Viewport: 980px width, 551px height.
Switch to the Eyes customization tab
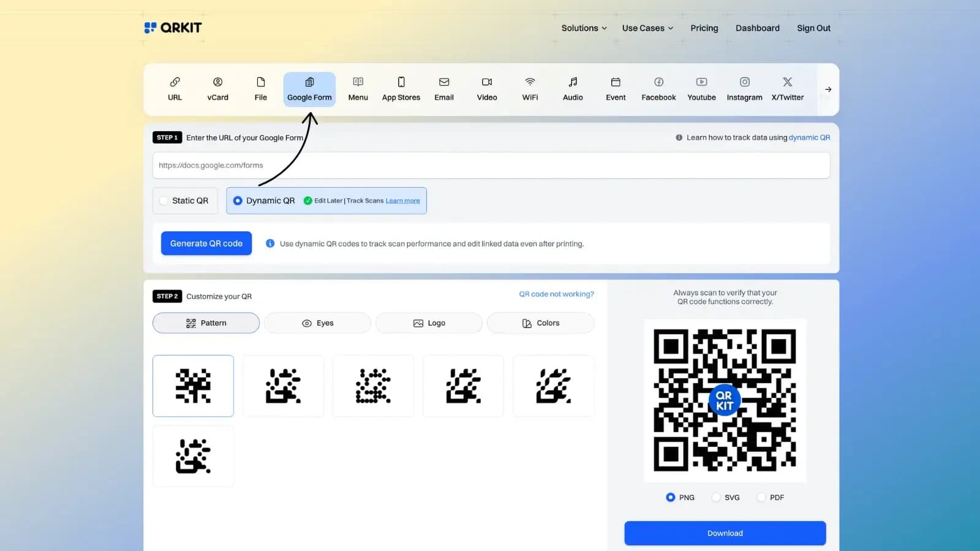[x=317, y=323]
